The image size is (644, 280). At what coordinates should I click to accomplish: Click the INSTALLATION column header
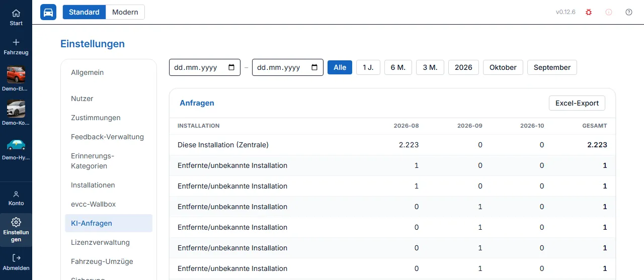pyautogui.click(x=199, y=126)
